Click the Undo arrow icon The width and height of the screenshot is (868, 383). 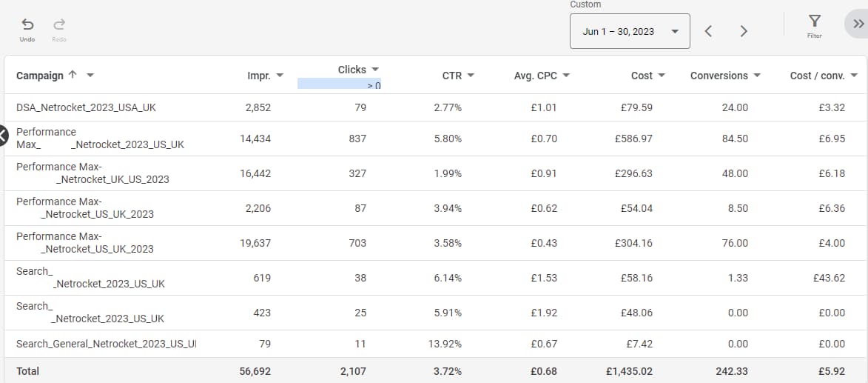(27, 25)
